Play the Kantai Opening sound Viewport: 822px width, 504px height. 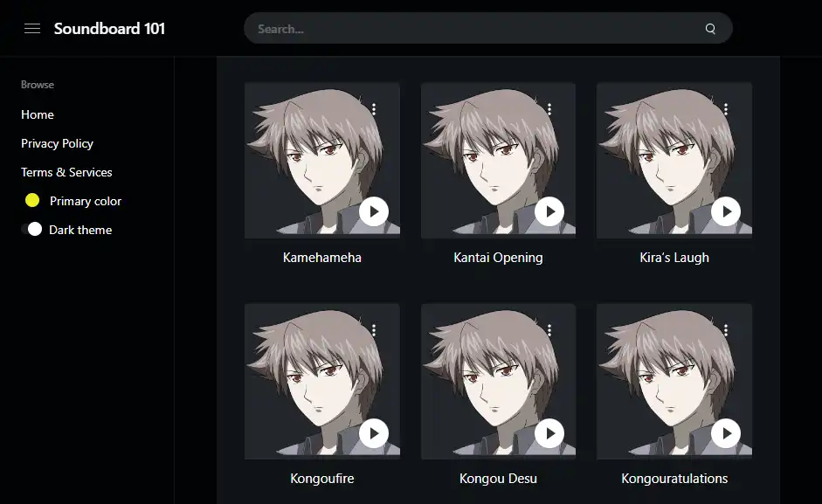(x=549, y=211)
